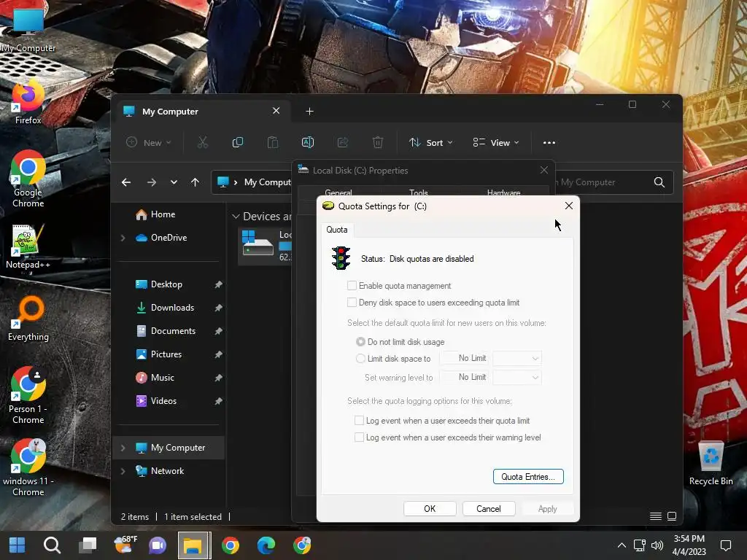Select Limit disk space to option
747x560 pixels.
coord(360,359)
